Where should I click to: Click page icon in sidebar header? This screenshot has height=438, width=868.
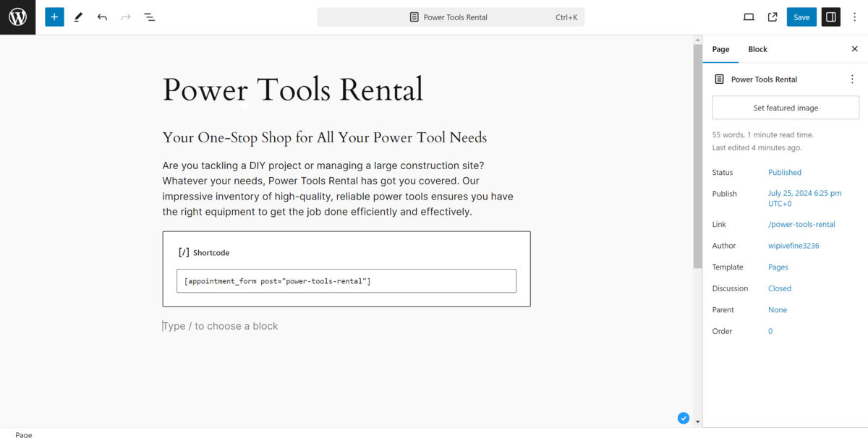719,80
